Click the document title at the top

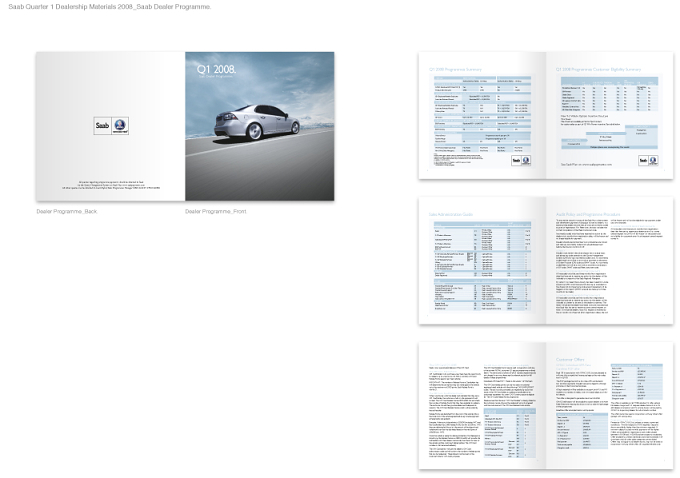coord(110,7)
